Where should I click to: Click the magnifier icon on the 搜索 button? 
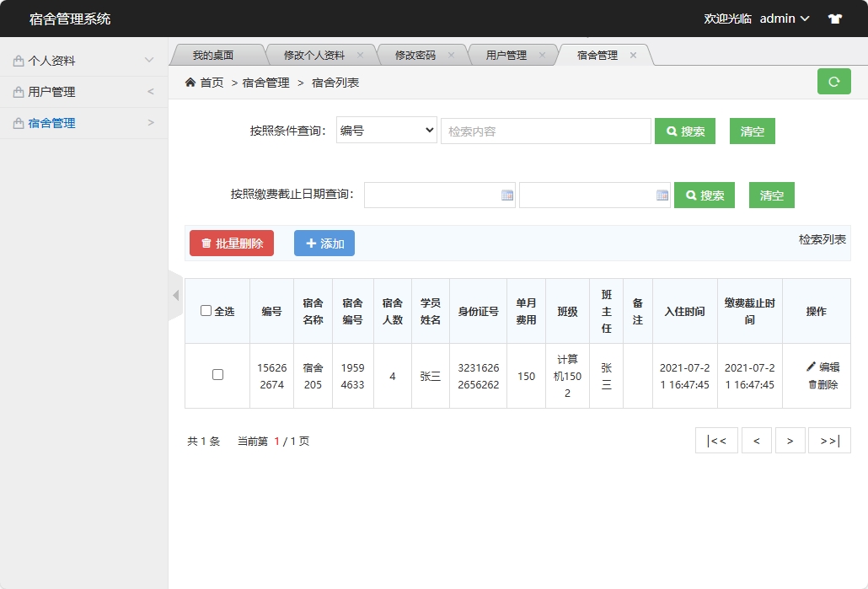(671, 131)
